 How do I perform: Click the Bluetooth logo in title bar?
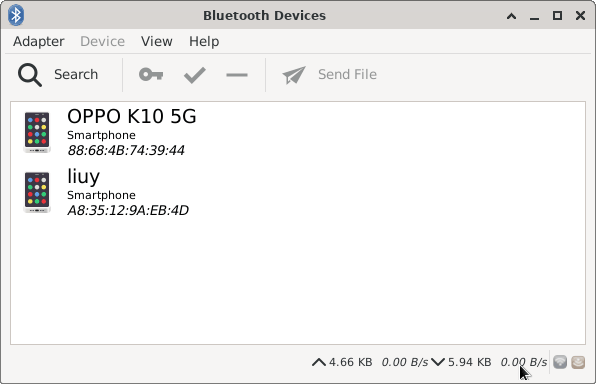tap(16, 15)
